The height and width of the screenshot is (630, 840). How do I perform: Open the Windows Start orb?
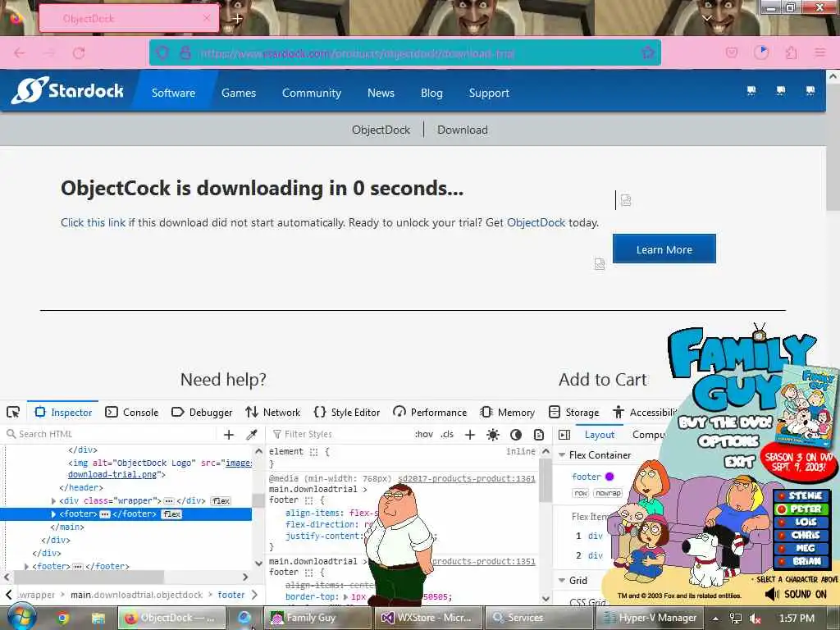(21, 618)
